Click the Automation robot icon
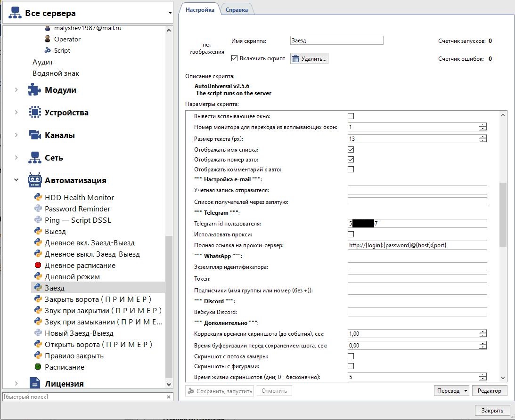515x420 pixels. click(34, 180)
